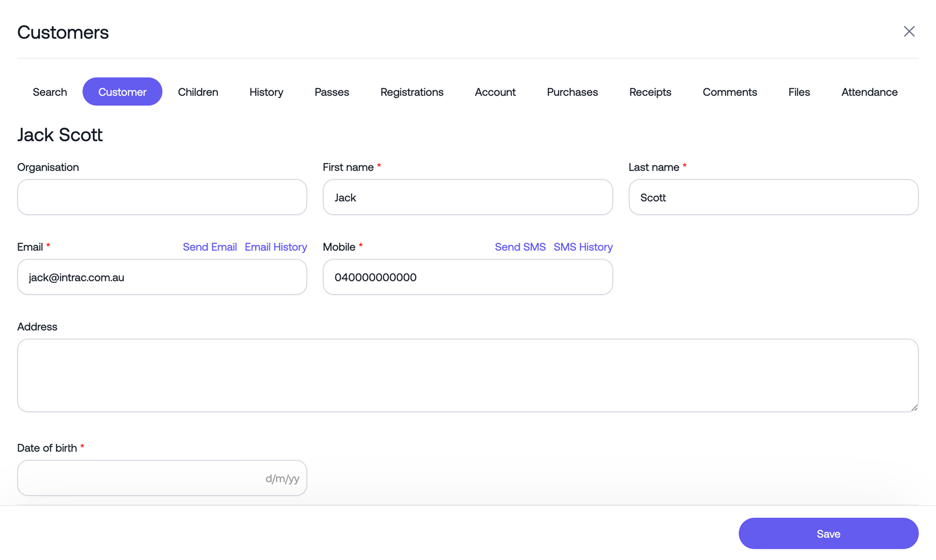Screen dimensions: 936x560
Task: Close the Customers dialog
Action: (909, 32)
